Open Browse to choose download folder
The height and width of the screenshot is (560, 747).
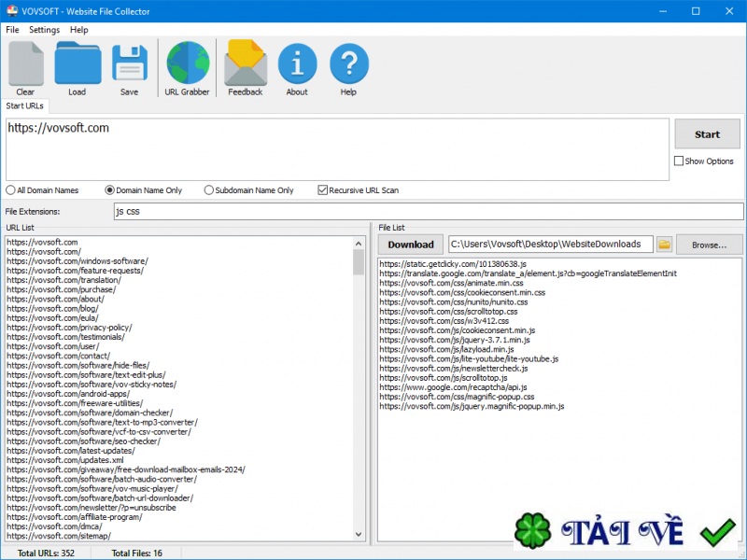click(709, 244)
